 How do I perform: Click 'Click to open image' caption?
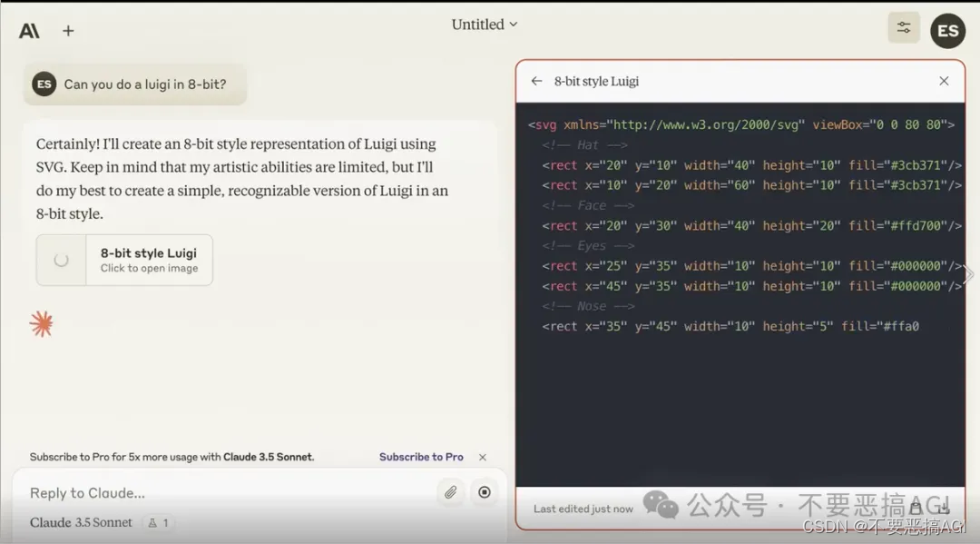150,268
